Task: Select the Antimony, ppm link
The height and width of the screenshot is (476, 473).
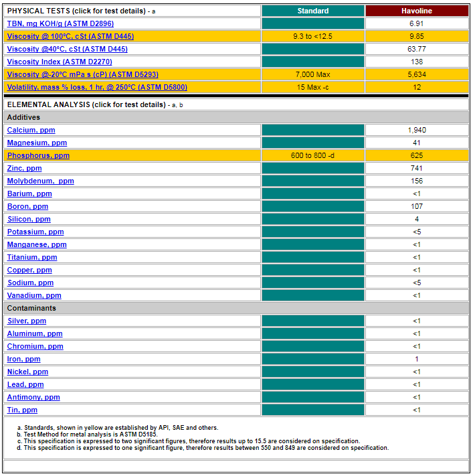Action: tap(33, 397)
